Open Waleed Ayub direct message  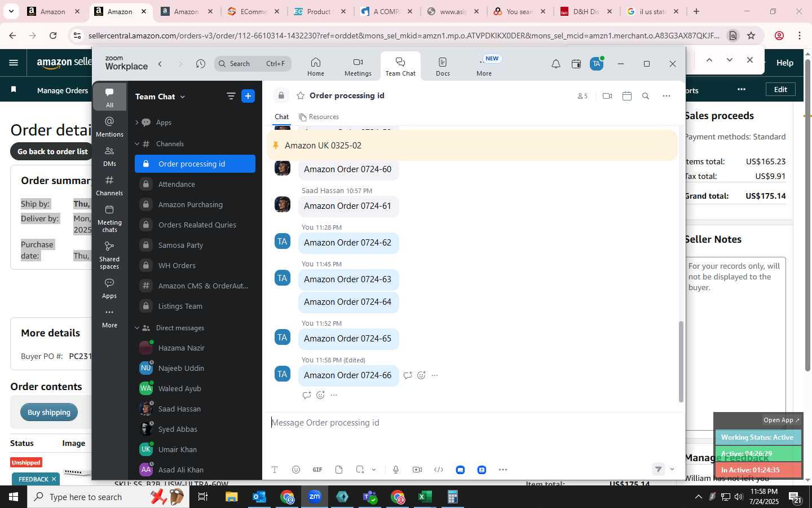(x=195, y=388)
